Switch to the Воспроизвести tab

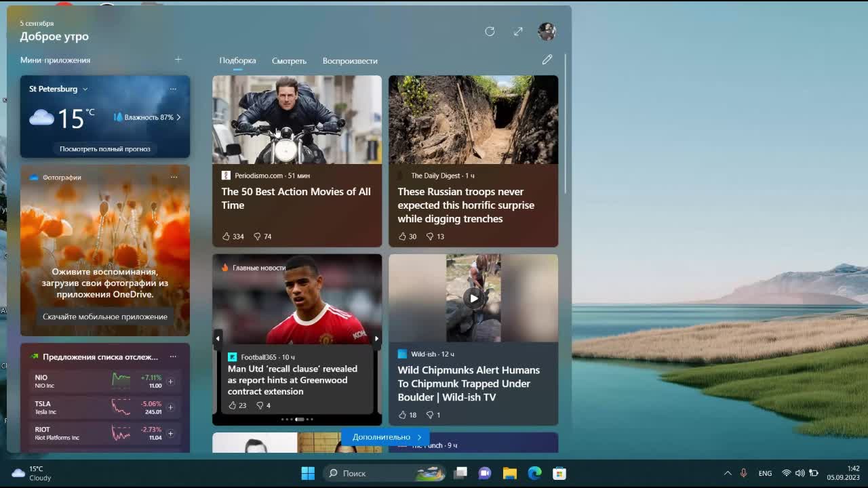click(x=350, y=60)
